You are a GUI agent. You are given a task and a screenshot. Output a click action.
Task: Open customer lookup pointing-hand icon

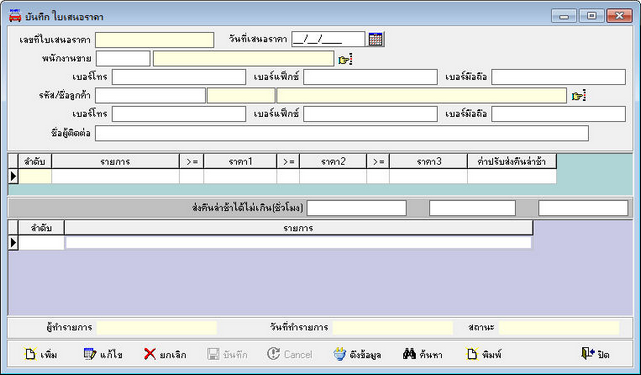click(x=579, y=96)
